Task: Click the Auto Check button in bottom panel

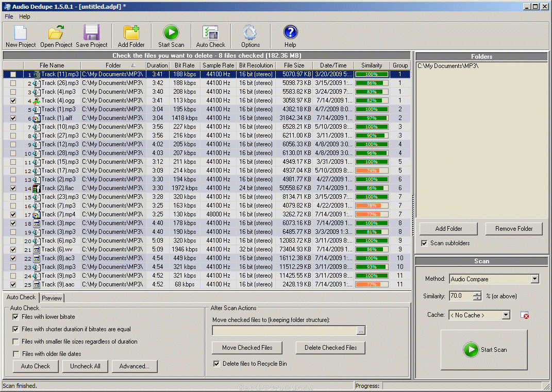Action: [35, 366]
